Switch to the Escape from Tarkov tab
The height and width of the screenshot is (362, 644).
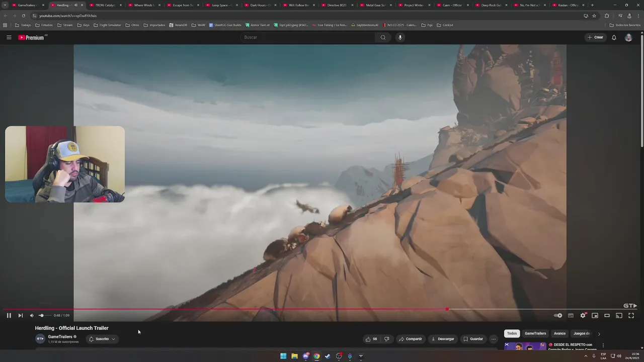click(x=183, y=5)
